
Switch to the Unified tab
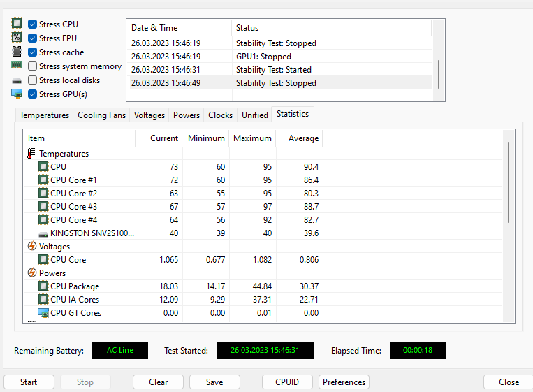[x=254, y=115]
